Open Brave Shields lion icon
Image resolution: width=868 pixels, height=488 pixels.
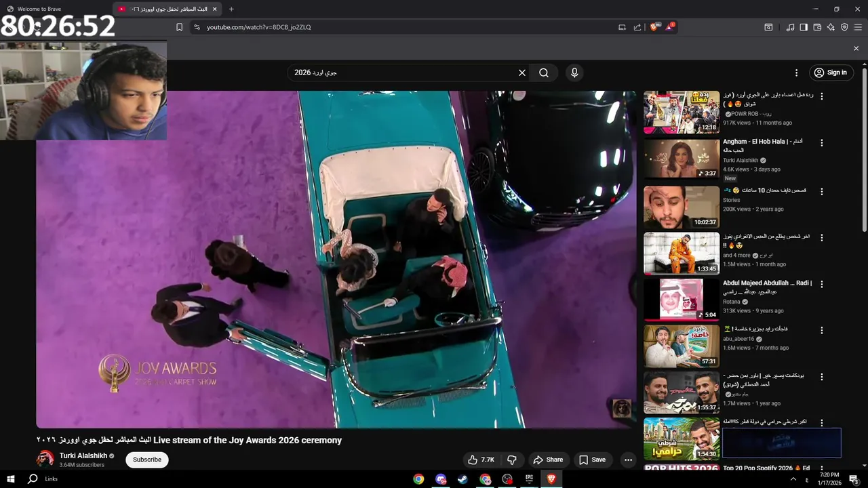pyautogui.click(x=654, y=27)
